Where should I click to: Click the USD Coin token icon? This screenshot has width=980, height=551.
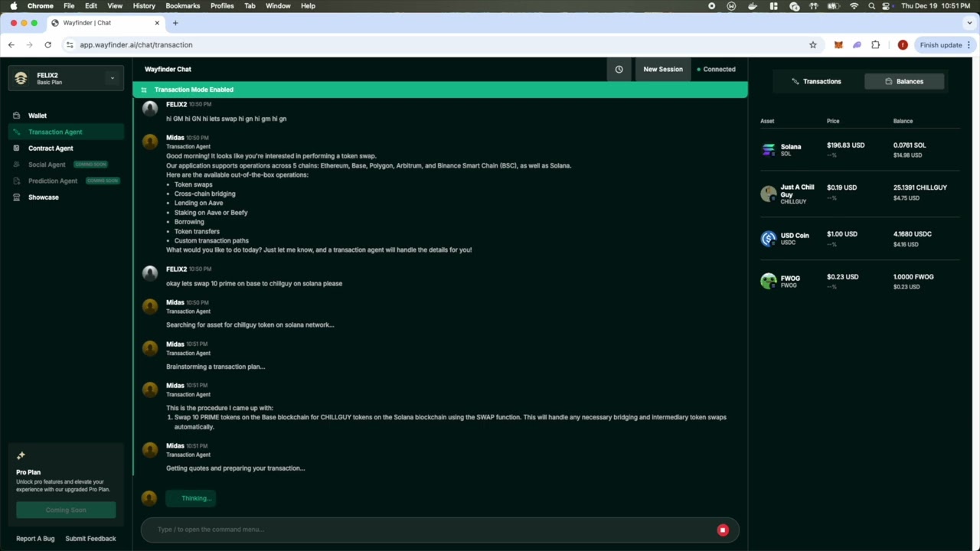tap(768, 239)
